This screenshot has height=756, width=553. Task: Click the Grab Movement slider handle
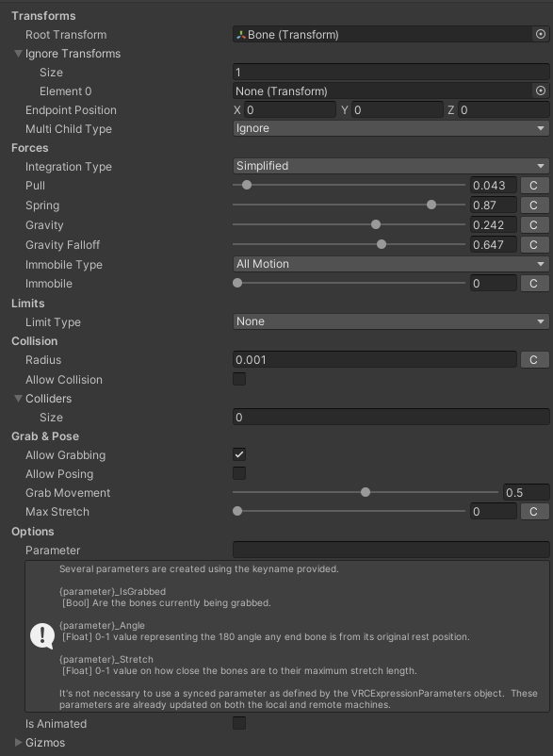pyautogui.click(x=366, y=492)
